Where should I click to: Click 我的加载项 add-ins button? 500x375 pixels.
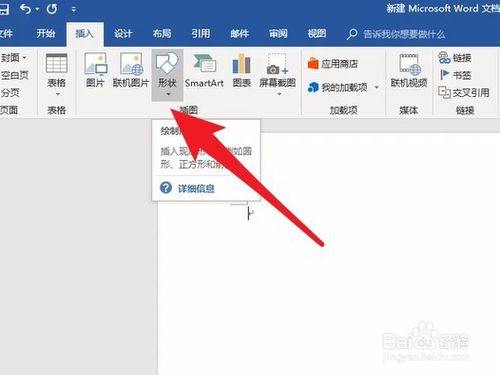click(337, 87)
